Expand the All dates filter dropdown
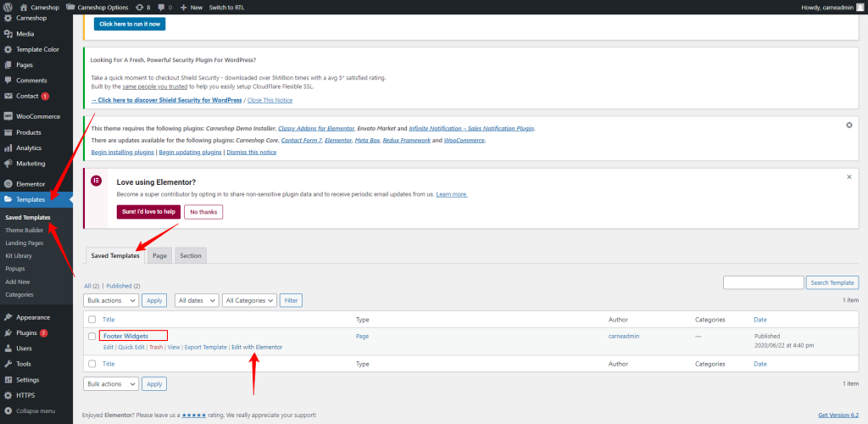This screenshot has height=424, width=868. [196, 300]
